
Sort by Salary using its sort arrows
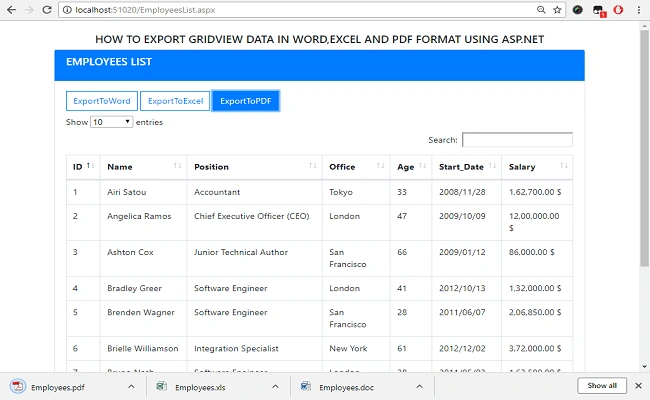(x=564, y=166)
